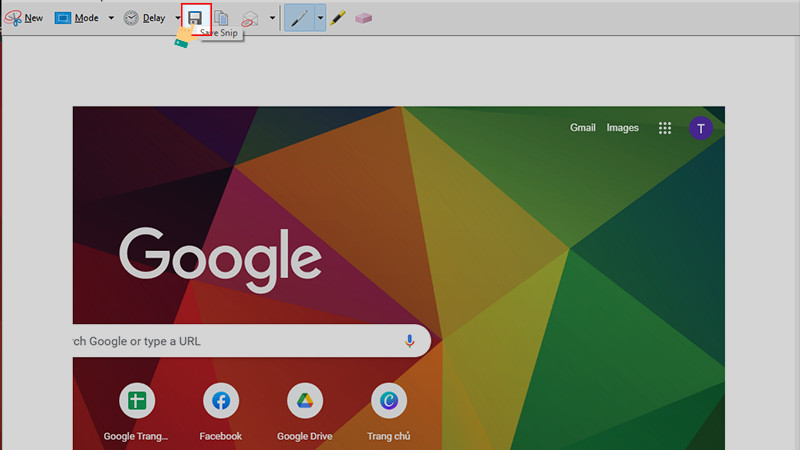Click the Google search URL box
This screenshot has height=450, width=800.
[x=252, y=341]
